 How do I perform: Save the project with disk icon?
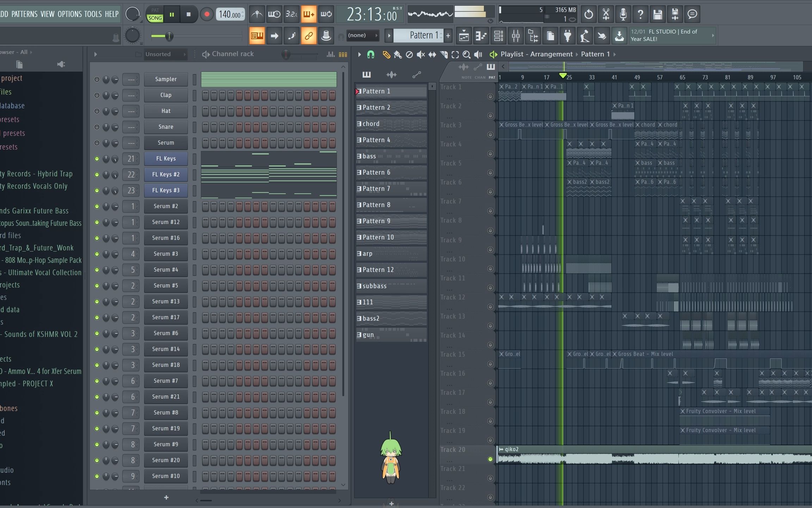click(x=658, y=14)
